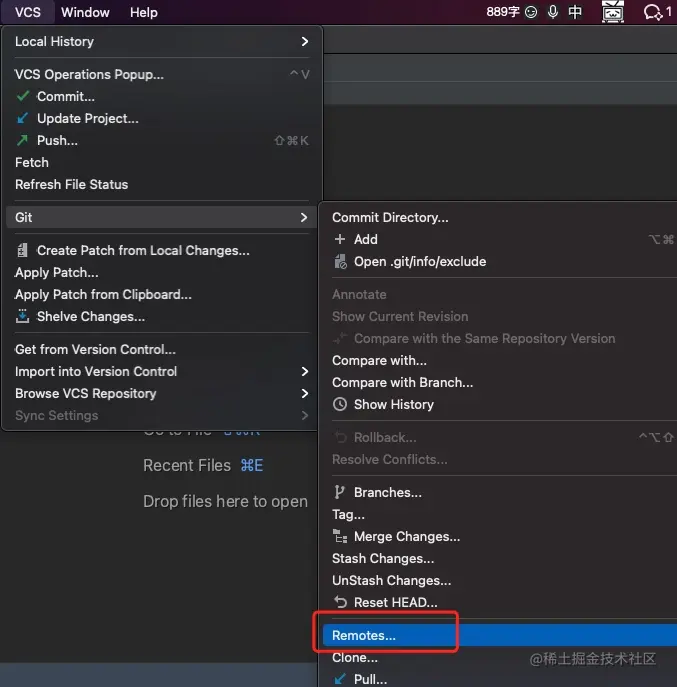677x687 pixels.
Task: Open the VCS menu in the menu bar
Action: (28, 12)
